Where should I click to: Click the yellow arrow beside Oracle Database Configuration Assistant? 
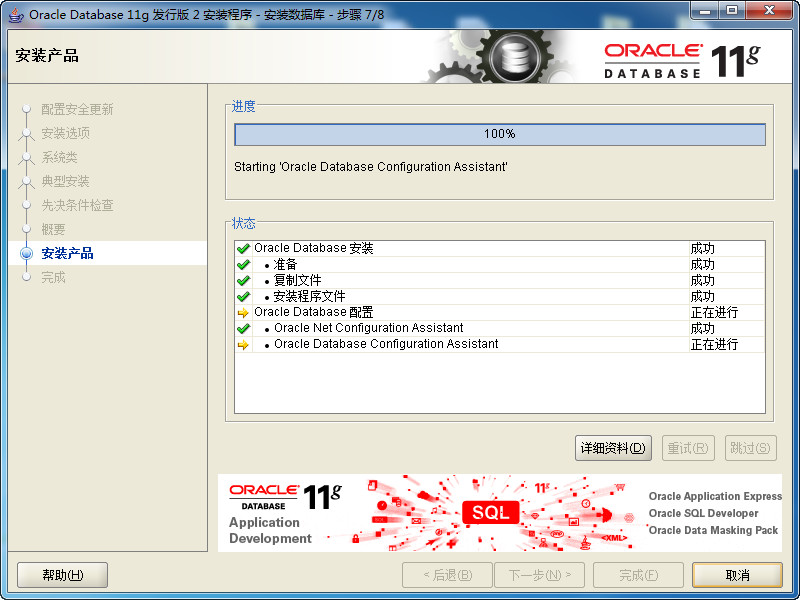point(243,344)
